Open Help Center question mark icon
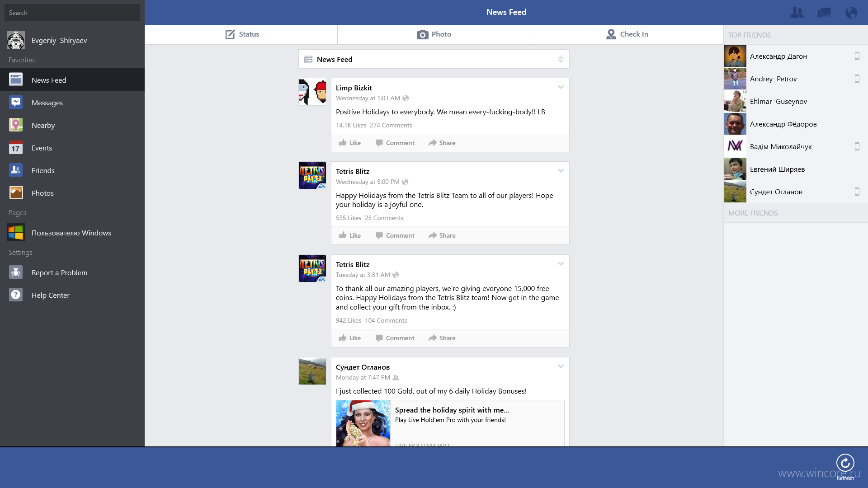Image resolution: width=868 pixels, height=488 pixels. click(16, 295)
